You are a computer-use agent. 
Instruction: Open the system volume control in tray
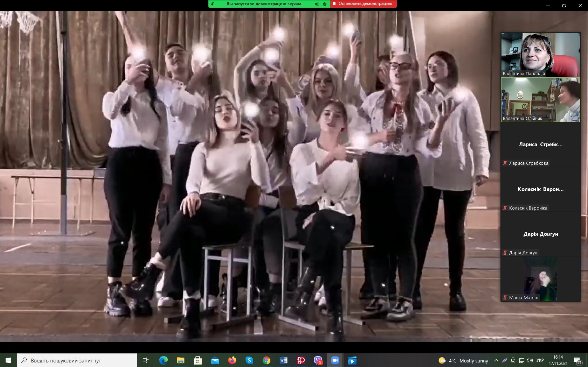530,360
